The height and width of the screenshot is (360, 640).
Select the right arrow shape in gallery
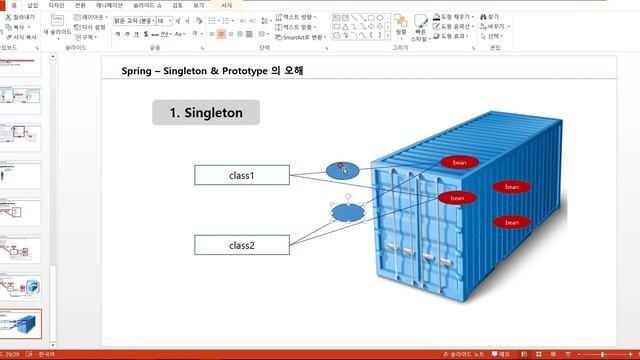pyautogui.click(x=371, y=27)
